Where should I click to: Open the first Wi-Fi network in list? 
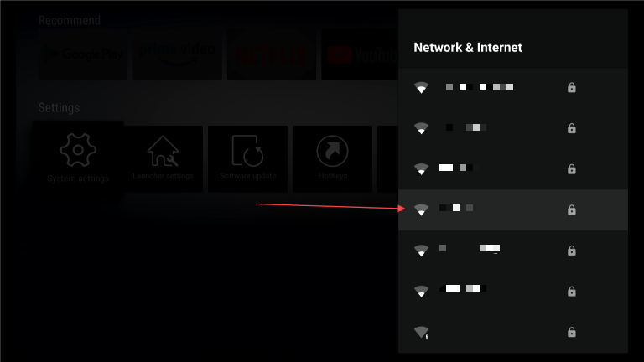(513, 87)
